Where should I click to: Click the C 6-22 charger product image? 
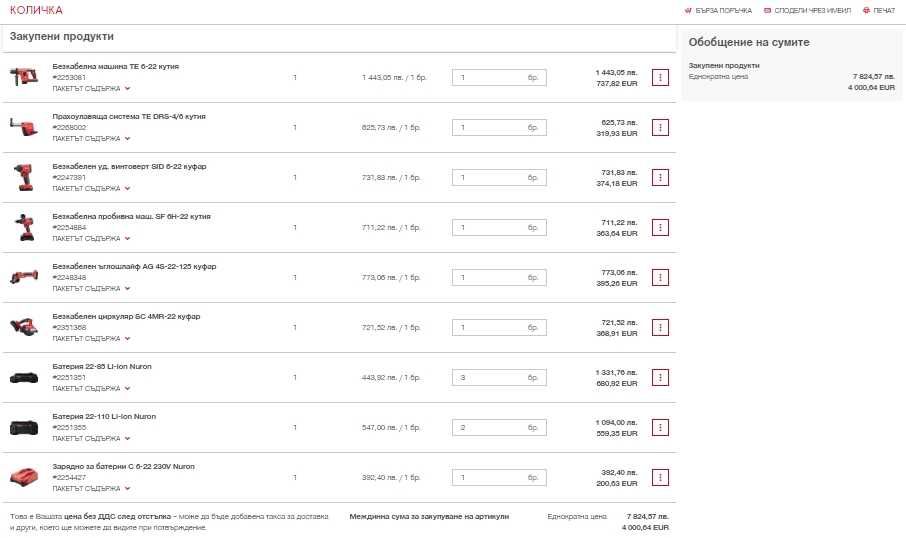click(23, 477)
